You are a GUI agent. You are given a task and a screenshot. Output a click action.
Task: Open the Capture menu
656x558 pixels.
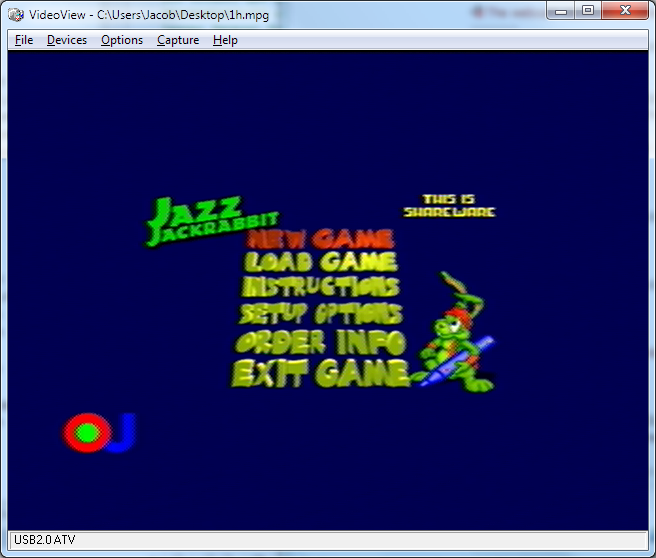178,40
